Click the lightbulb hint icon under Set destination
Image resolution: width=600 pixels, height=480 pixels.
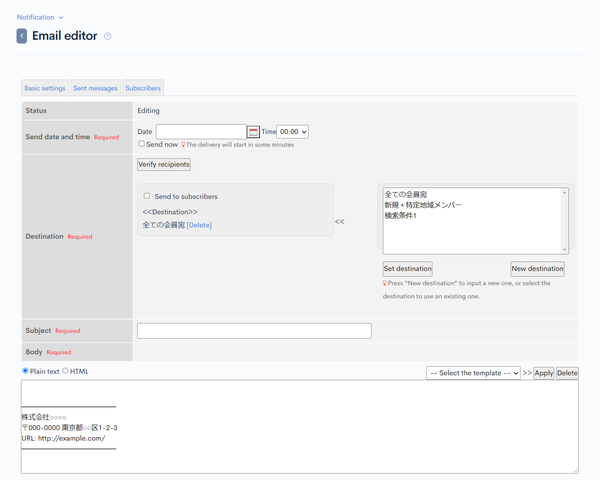385,283
